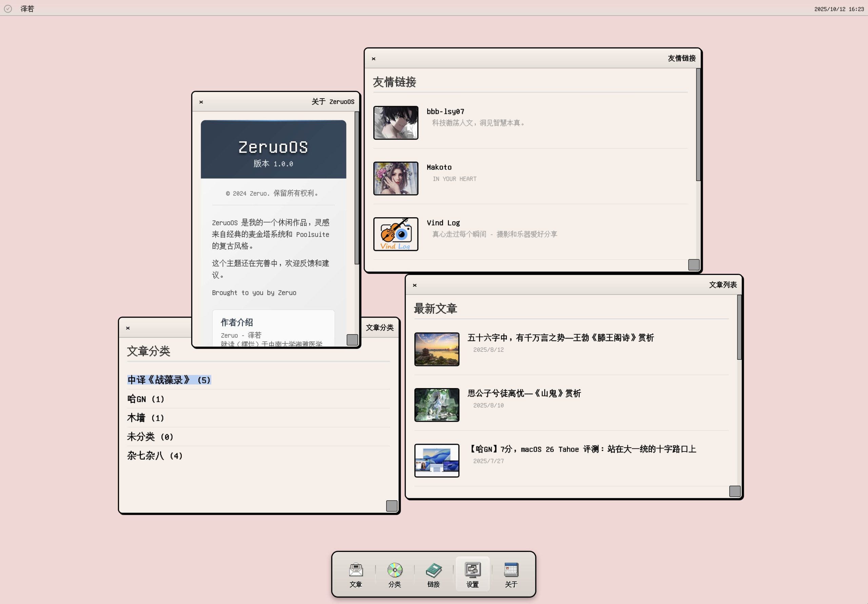This screenshot has width=868, height=604.
Task: Select 泽若 in the top menu bar
Action: (x=27, y=8)
